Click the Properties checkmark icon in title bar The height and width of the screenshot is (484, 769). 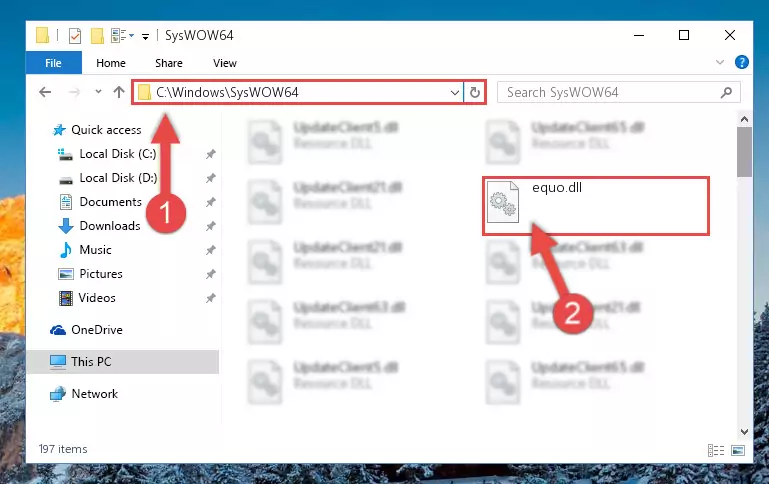click(x=75, y=36)
